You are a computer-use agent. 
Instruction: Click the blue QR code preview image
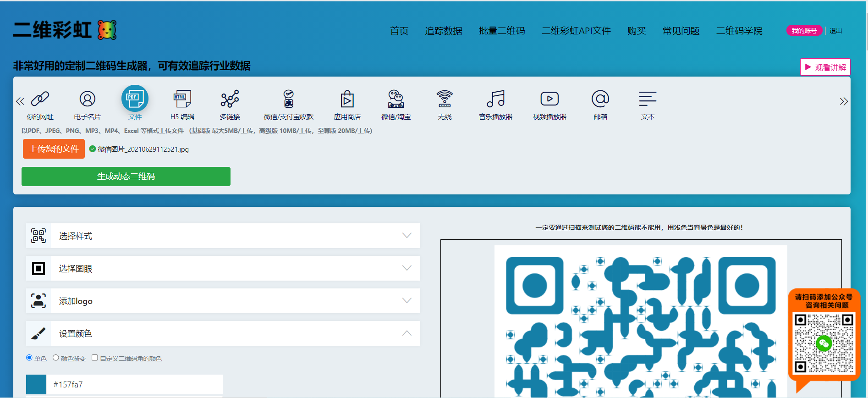[641, 321]
